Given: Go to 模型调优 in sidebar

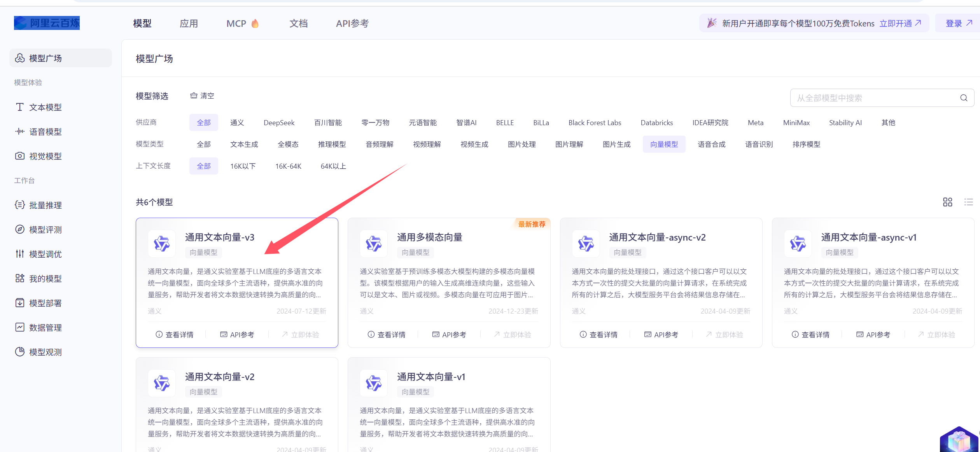Looking at the screenshot, I should coord(45,254).
